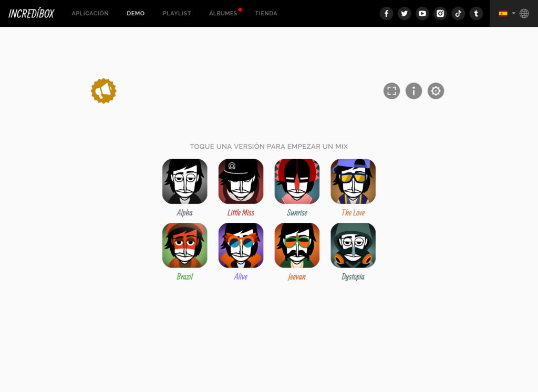The height and width of the screenshot is (392, 538).
Task: Select the Alpha version thumbnail
Action: point(184,181)
